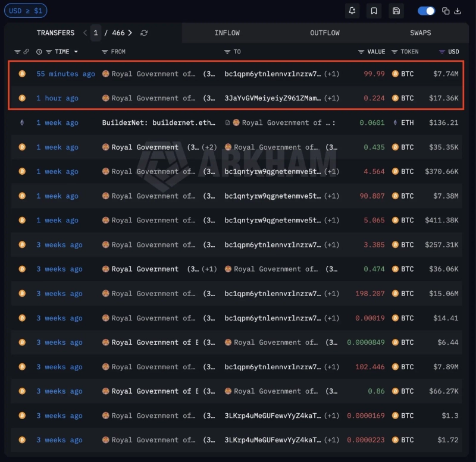Screen dimensions: 476x462
Task: Refresh the transfers list
Action: 144,33
